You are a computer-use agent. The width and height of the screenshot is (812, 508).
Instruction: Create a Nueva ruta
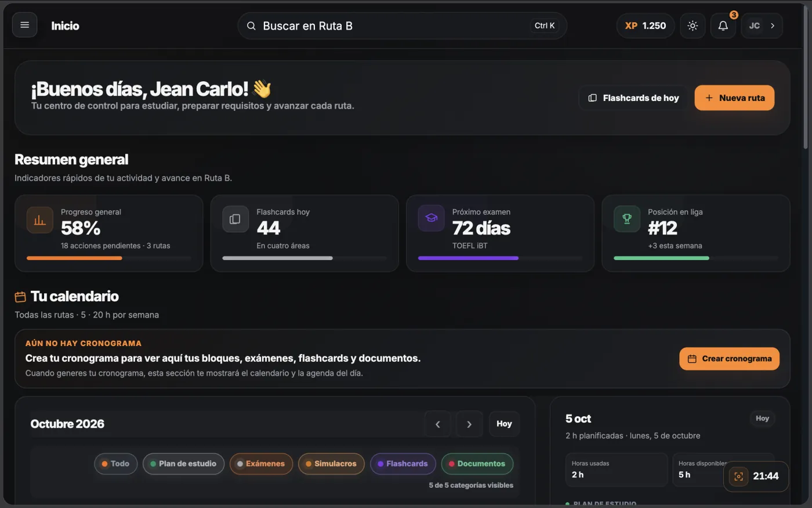pos(734,98)
